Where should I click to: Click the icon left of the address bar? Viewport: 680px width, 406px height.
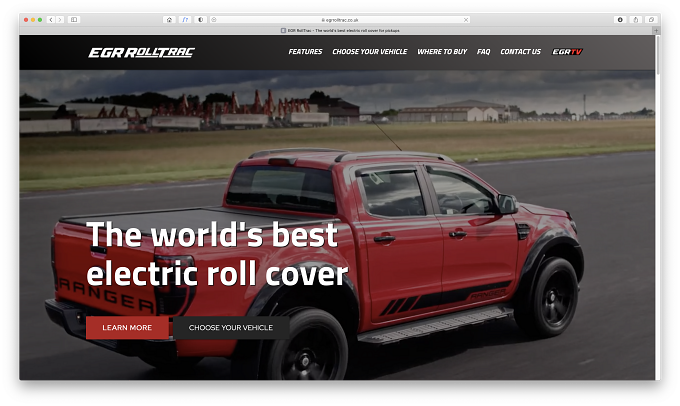(x=214, y=20)
